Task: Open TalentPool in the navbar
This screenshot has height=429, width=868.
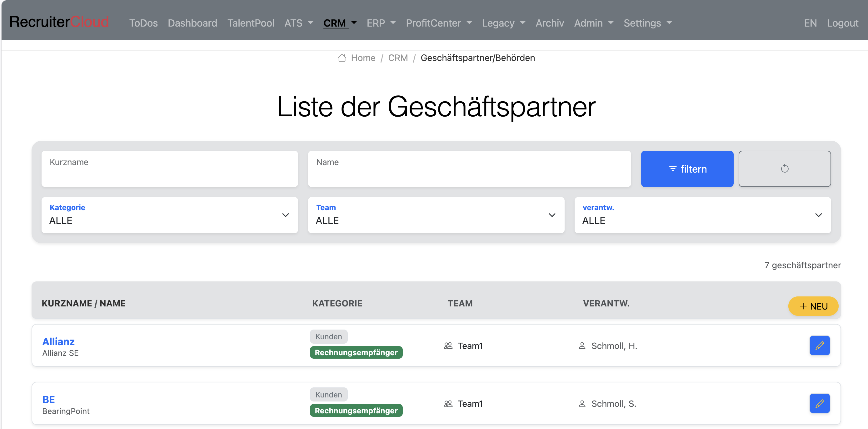Action: click(x=251, y=23)
